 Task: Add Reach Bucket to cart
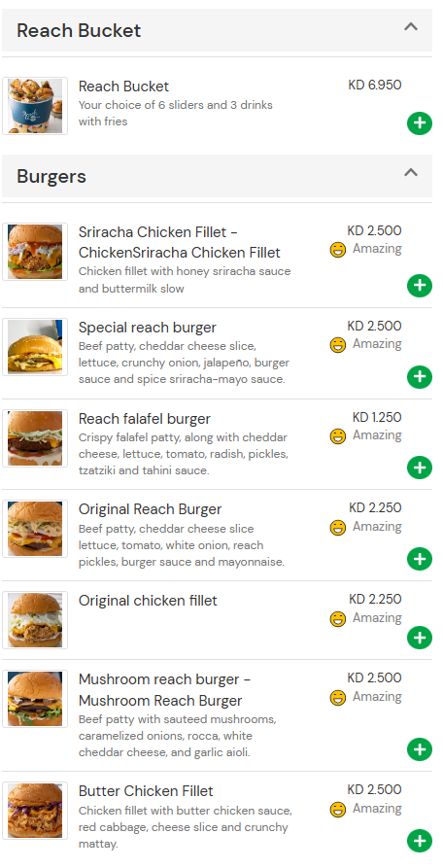tap(420, 122)
